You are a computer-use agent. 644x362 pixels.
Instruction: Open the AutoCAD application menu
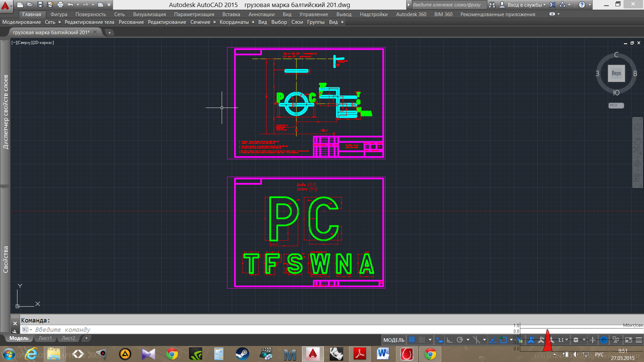pyautogui.click(x=6, y=6)
